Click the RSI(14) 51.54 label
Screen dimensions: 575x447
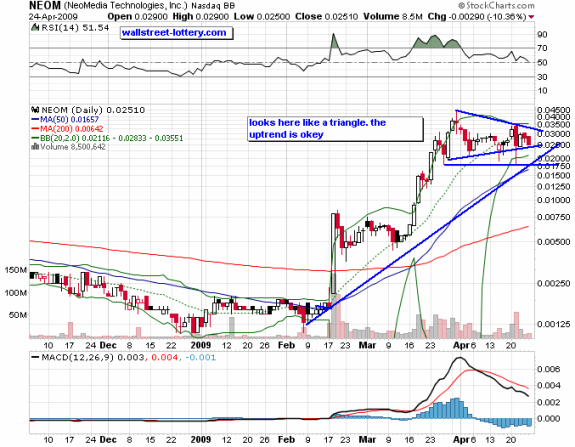[75, 28]
